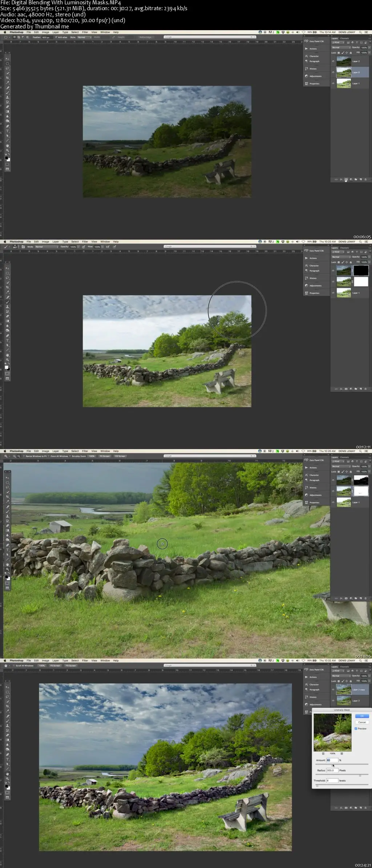Click the new layer icon in the 10:26 AM frame
The height and width of the screenshot is (868, 372).
click(x=360, y=598)
